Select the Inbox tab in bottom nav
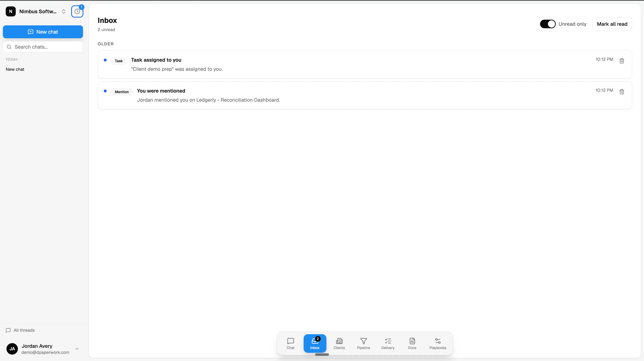The height and width of the screenshot is (361, 644). point(315,343)
